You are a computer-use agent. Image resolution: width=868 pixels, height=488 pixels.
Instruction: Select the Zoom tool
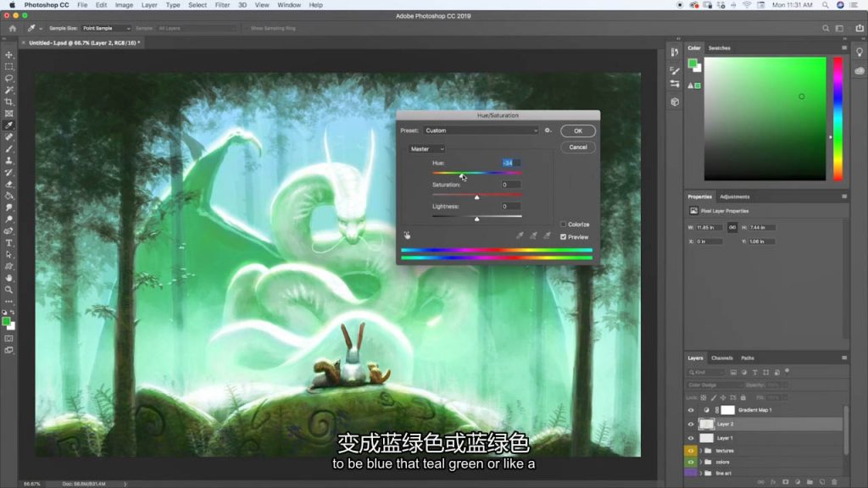8,290
